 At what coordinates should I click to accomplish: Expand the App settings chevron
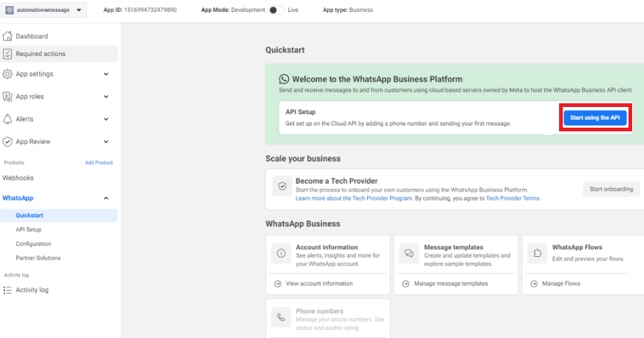pyautogui.click(x=106, y=74)
